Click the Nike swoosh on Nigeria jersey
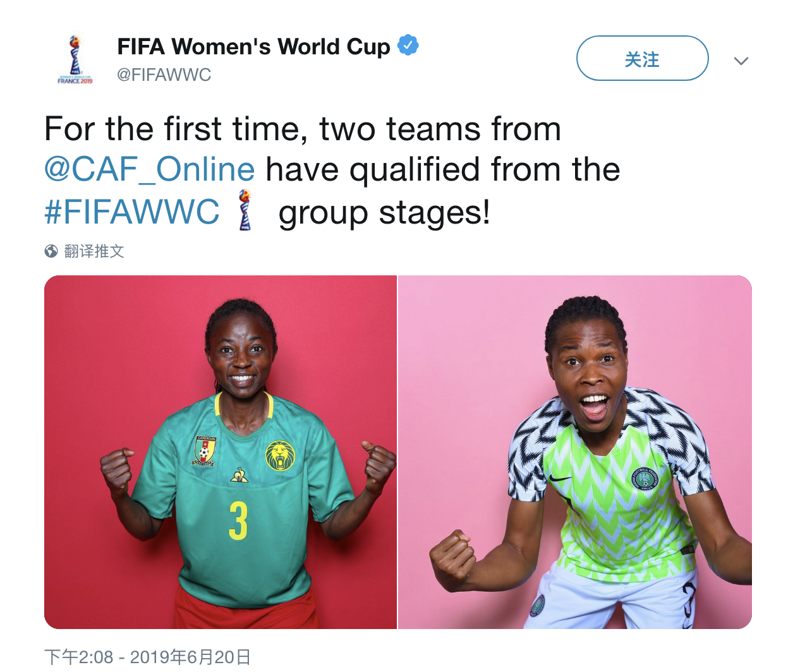The width and height of the screenshot is (800, 672). point(560,477)
